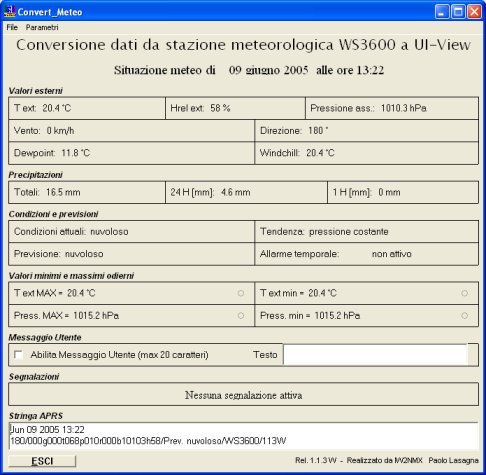Click the APRS string starting '180/000g000t068'

148,441
